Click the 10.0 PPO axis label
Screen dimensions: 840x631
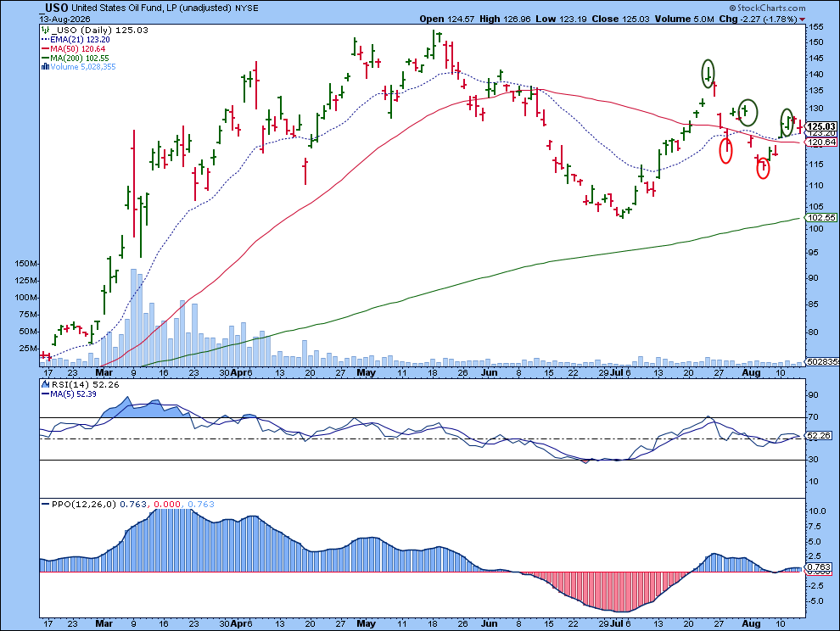click(816, 511)
